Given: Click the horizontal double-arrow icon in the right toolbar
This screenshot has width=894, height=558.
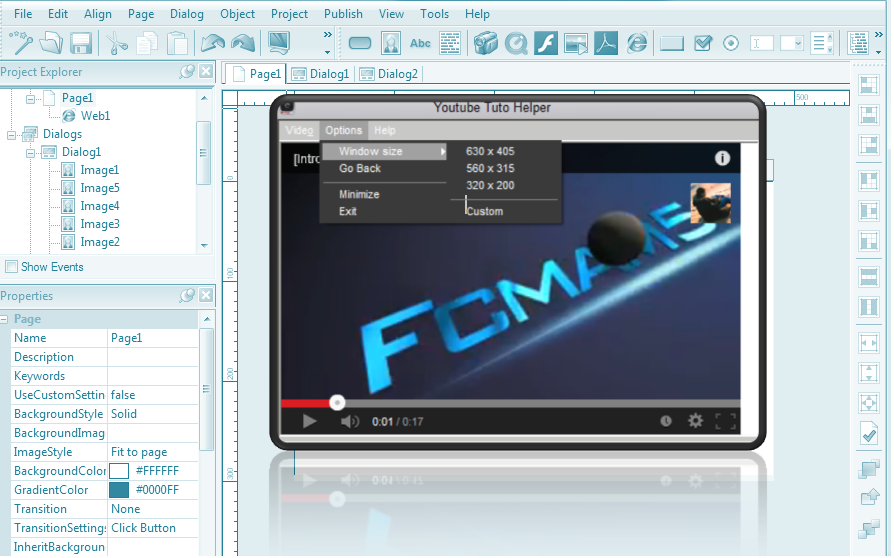Looking at the screenshot, I should (869, 343).
